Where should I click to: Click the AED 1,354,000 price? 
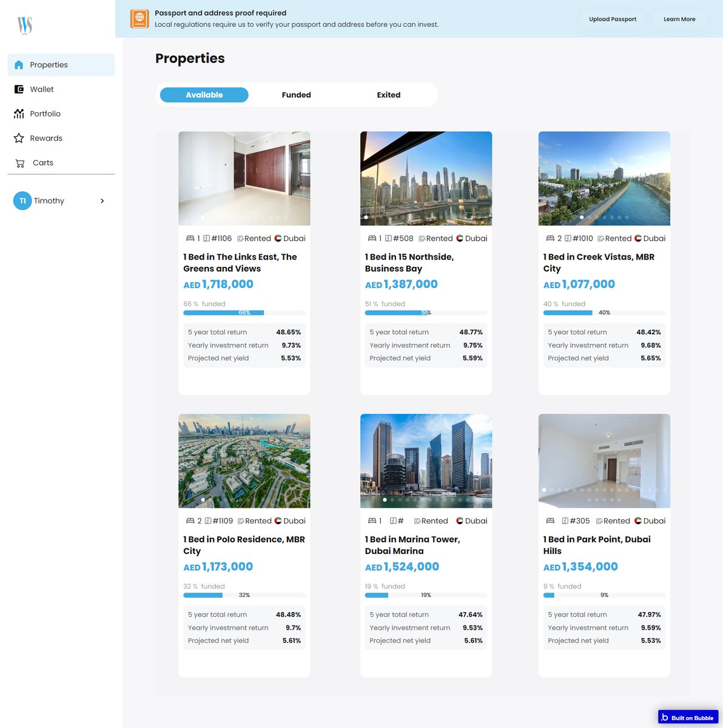(580, 567)
